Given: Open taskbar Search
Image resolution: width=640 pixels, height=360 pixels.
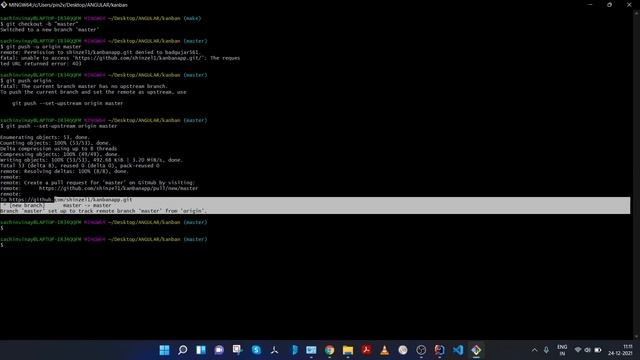Looking at the screenshot, I should coord(182,350).
